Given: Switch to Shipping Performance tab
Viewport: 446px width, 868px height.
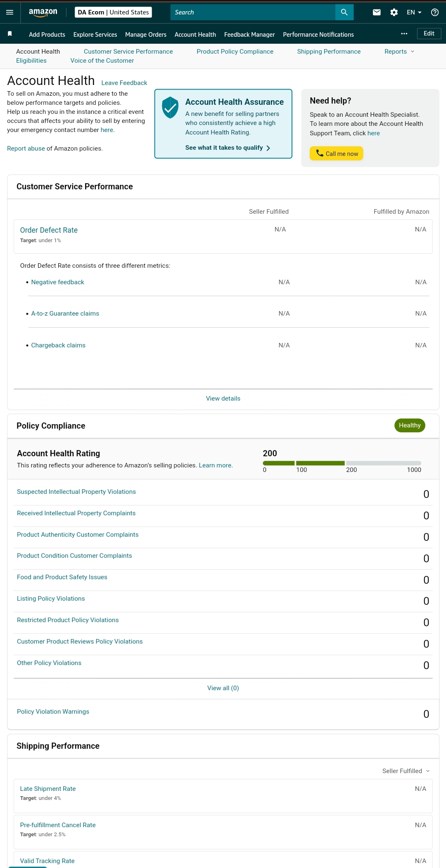Looking at the screenshot, I should 329,52.
